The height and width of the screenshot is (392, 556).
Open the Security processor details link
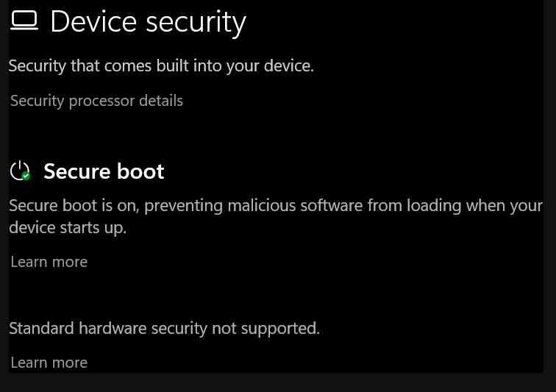(x=96, y=101)
